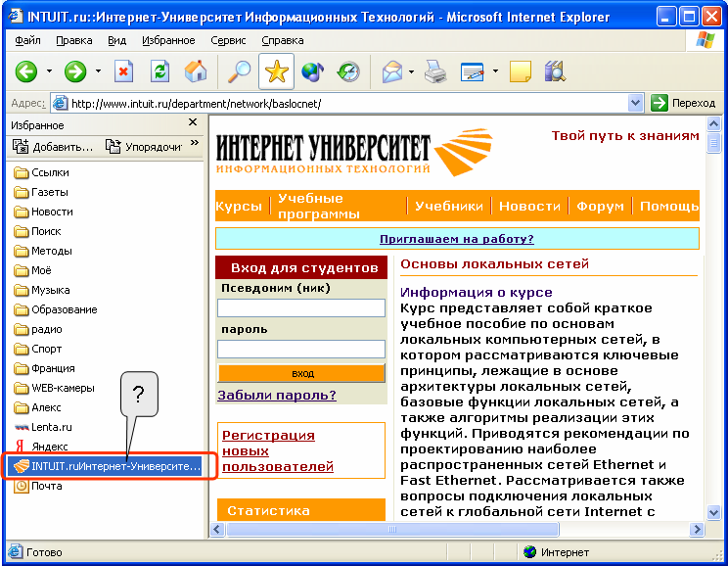Click the Готово status bar page icon
The image size is (728, 566).
[15, 551]
